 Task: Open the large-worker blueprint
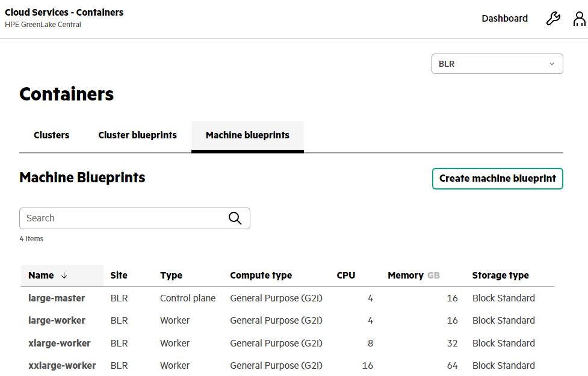[57, 321]
